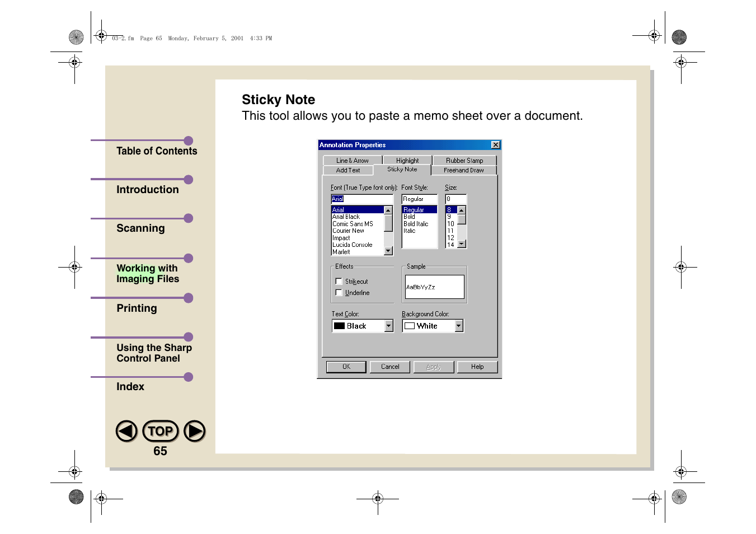Click the Font Style input field
The image size is (756, 534).
[419, 199]
